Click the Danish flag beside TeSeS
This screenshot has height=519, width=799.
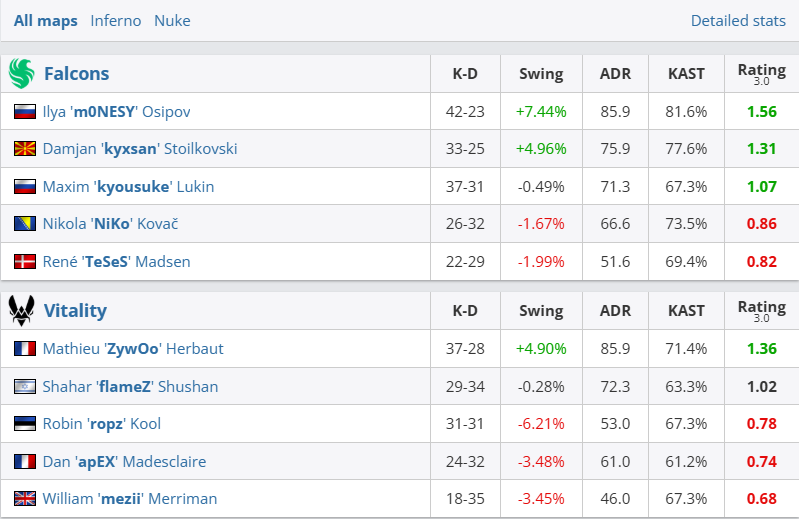coord(25,262)
